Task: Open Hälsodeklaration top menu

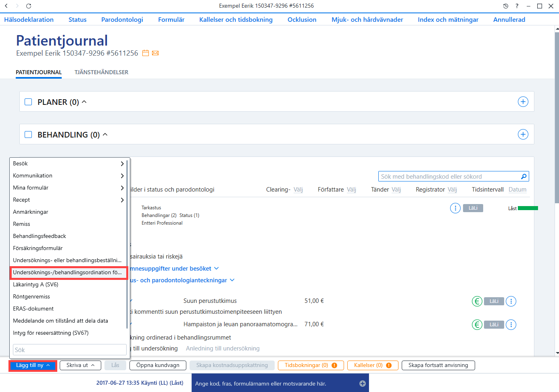Action: point(29,19)
